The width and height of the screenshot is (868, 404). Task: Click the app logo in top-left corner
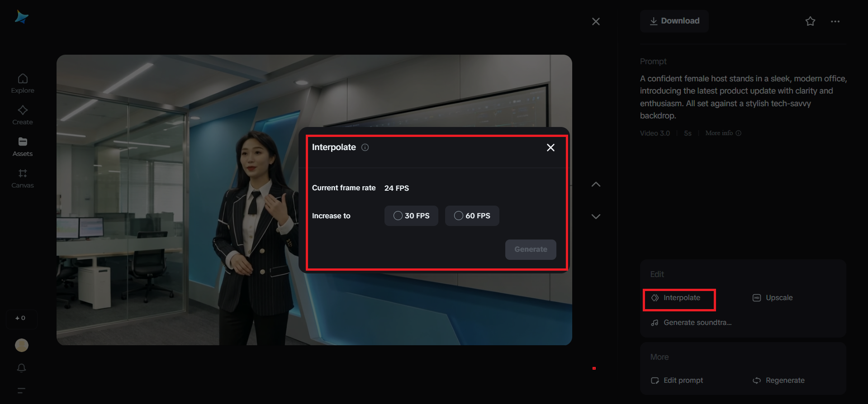(21, 17)
